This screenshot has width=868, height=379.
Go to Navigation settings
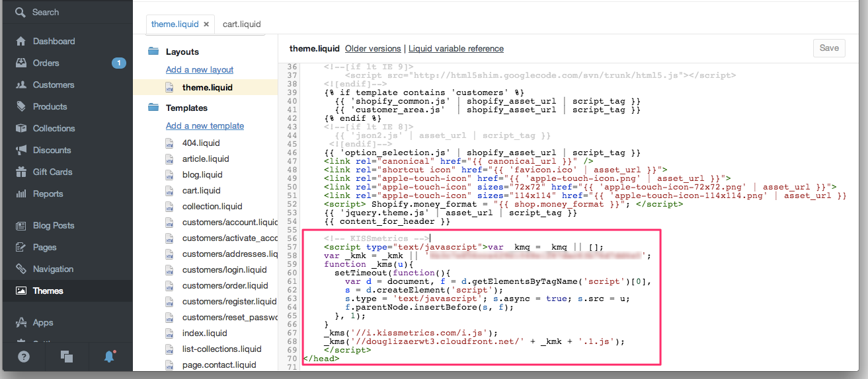[53, 269]
